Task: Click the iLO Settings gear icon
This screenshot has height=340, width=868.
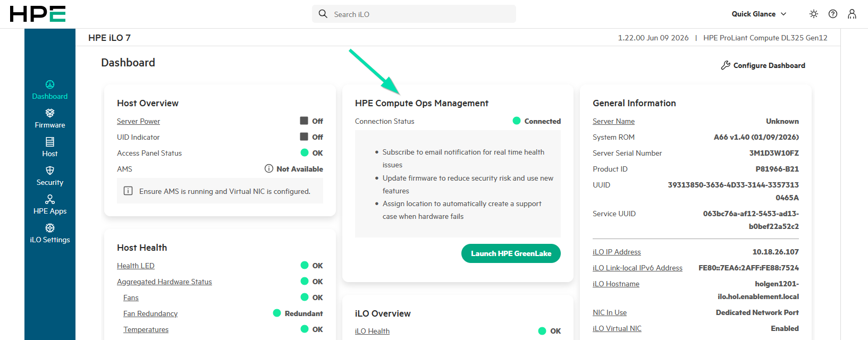Action: pos(50,228)
